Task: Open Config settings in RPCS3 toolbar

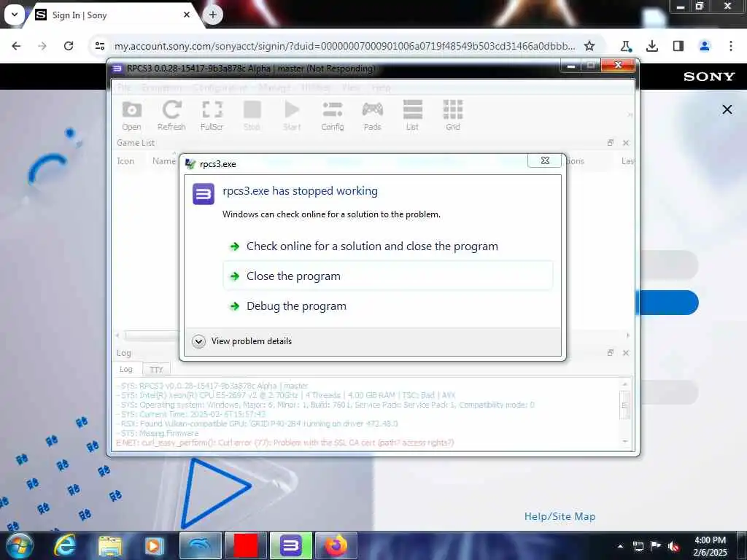Action: [x=332, y=114]
